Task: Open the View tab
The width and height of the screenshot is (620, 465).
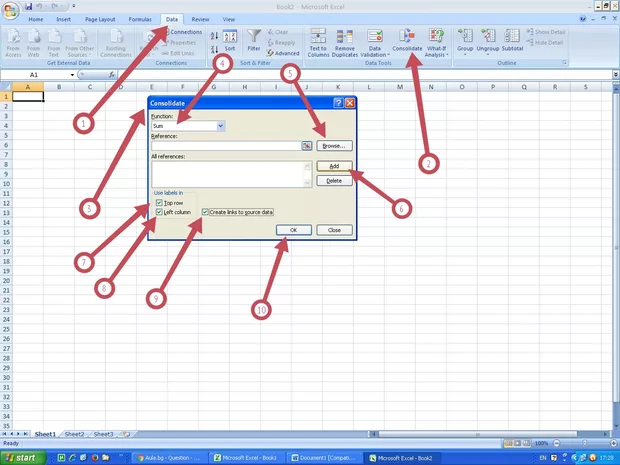Action: (229, 19)
